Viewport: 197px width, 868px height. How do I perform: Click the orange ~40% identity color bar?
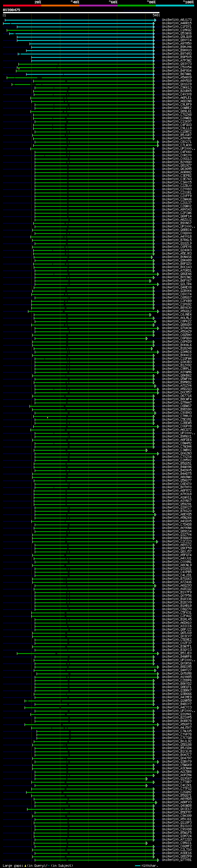[60, 6]
